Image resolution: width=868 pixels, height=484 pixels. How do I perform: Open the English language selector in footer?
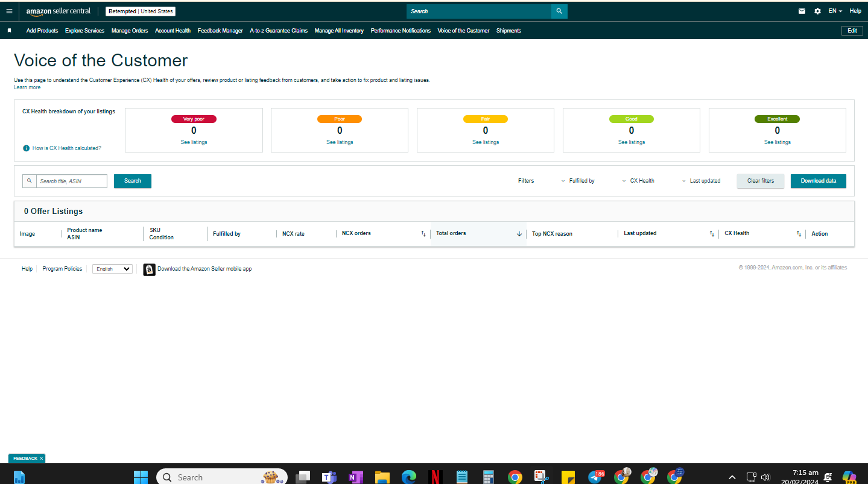tap(112, 269)
